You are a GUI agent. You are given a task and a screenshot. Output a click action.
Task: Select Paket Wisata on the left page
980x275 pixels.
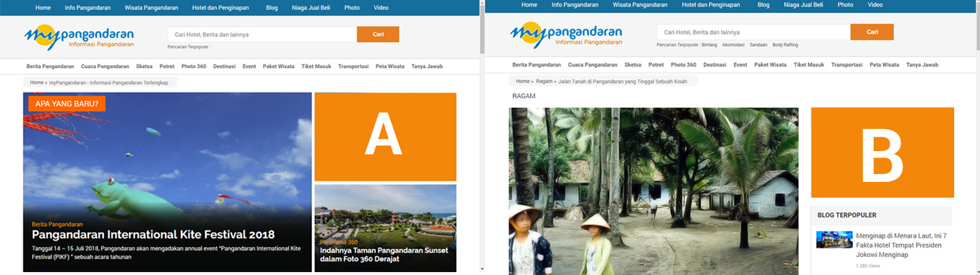tap(279, 66)
